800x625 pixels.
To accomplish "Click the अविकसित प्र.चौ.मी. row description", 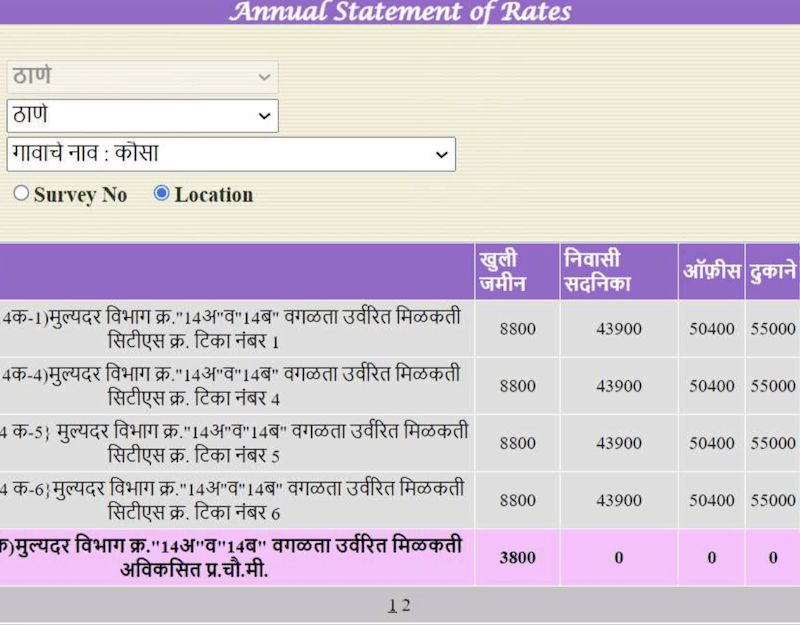I will point(231,557).
